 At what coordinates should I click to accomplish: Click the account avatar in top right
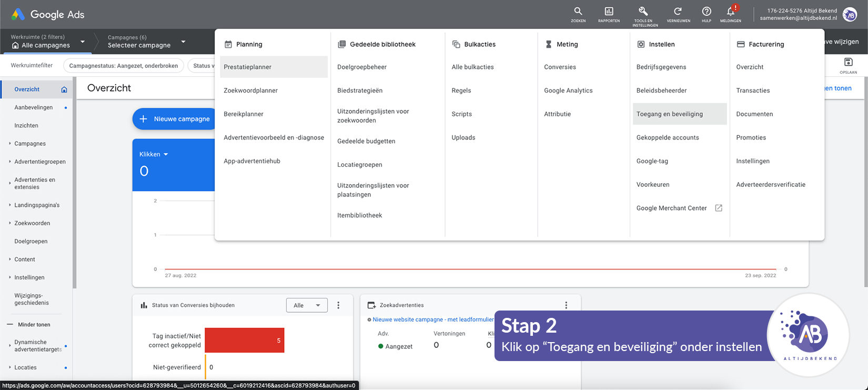coord(850,15)
